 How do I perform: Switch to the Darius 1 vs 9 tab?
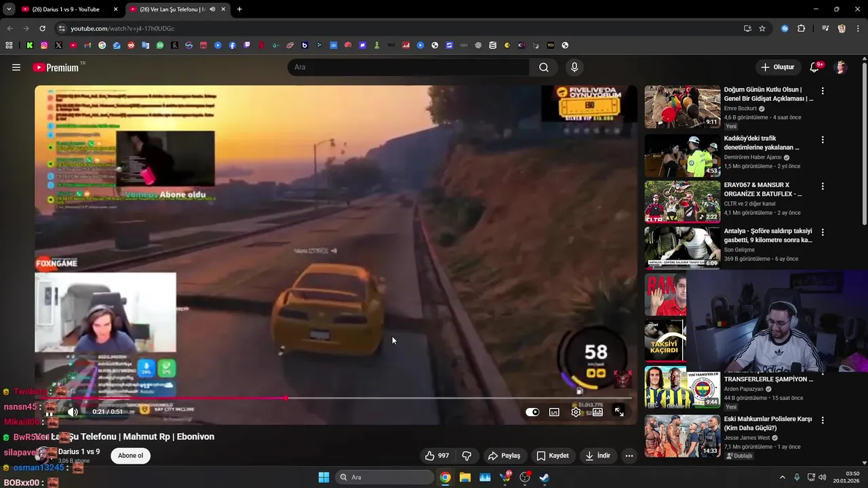click(x=70, y=9)
